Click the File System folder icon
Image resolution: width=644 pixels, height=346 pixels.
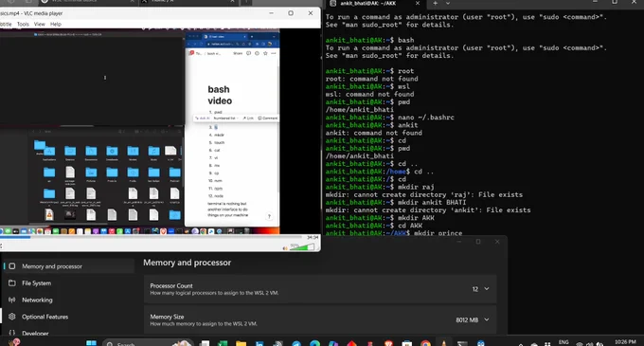pyautogui.click(x=12, y=283)
